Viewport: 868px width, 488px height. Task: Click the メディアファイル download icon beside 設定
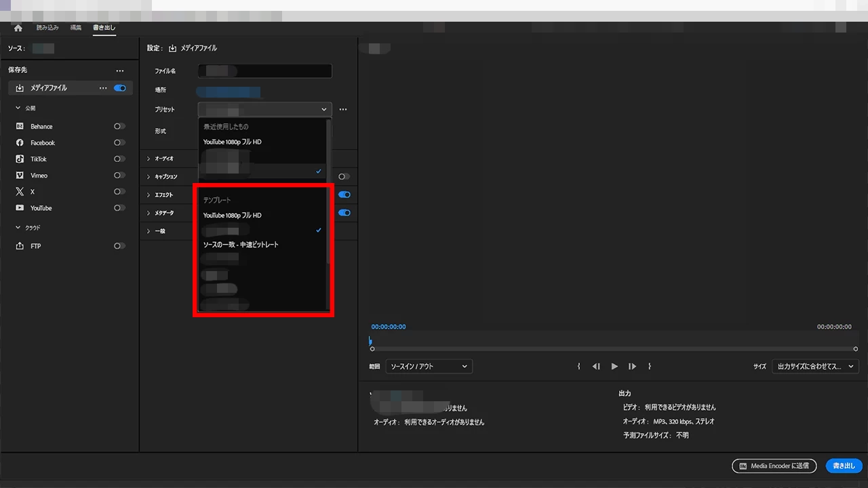pyautogui.click(x=172, y=48)
